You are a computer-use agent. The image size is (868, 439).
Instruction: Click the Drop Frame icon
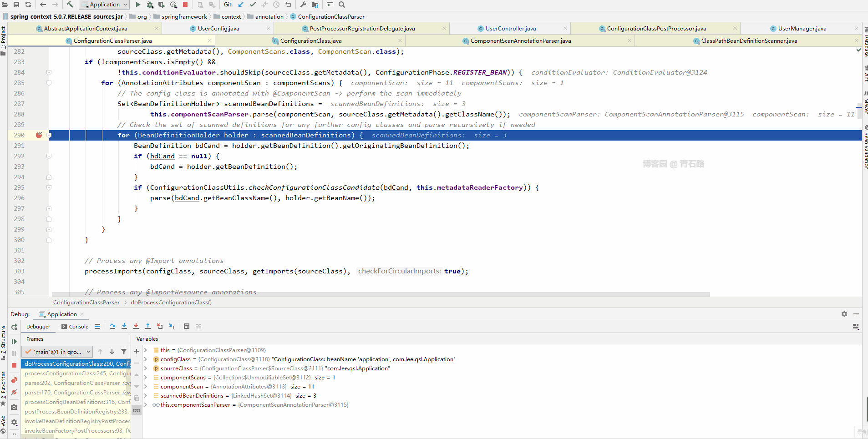pos(160,326)
